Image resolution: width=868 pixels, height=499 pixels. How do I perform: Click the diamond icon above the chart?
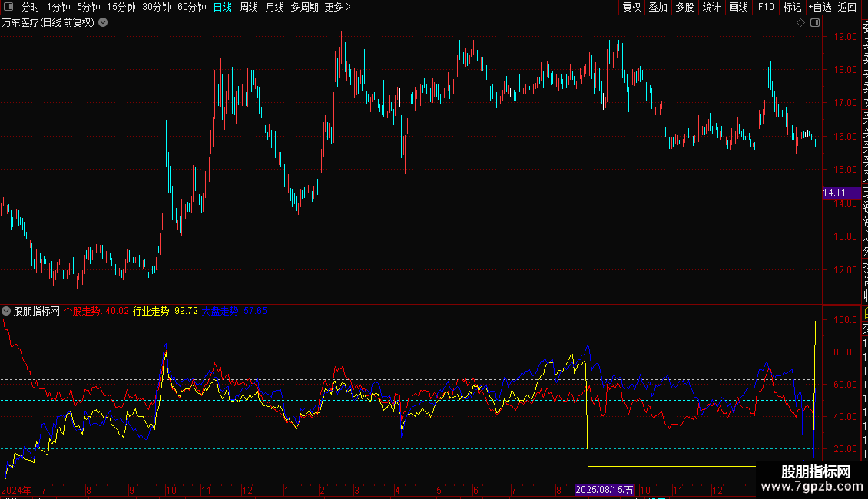(x=800, y=23)
